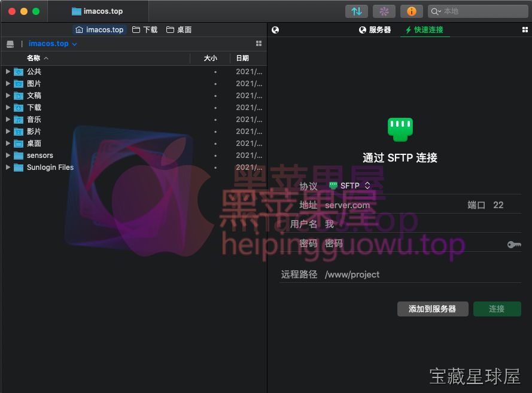Open the file transfers sync arrows button
This screenshot has height=393, width=532.
pyautogui.click(x=356, y=11)
